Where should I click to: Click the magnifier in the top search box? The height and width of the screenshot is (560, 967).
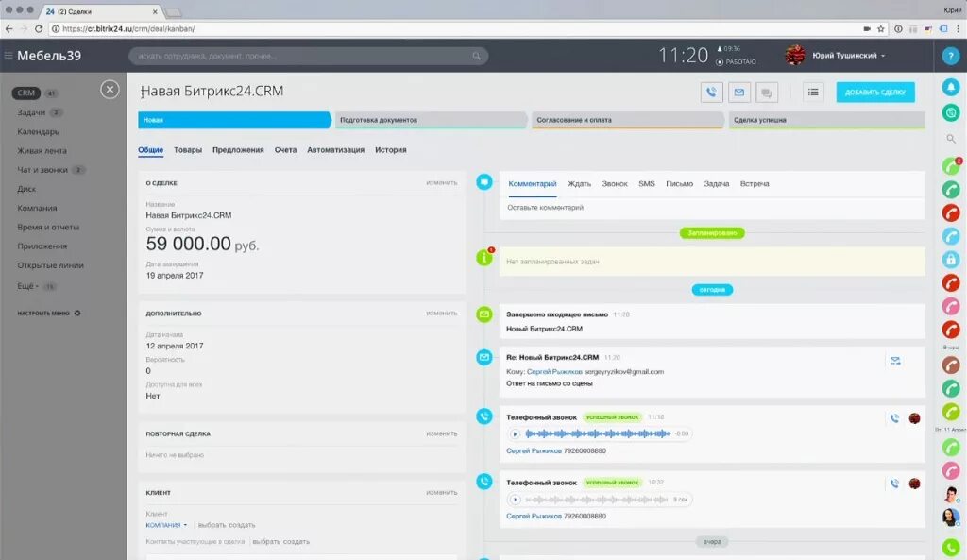pyautogui.click(x=476, y=56)
